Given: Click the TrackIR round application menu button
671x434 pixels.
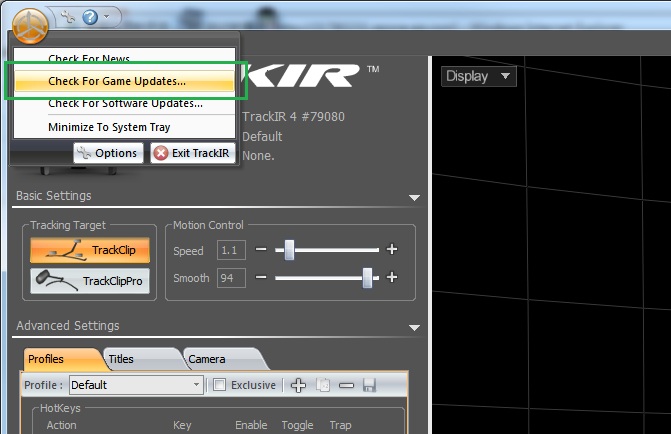Looking at the screenshot, I should (x=31, y=22).
